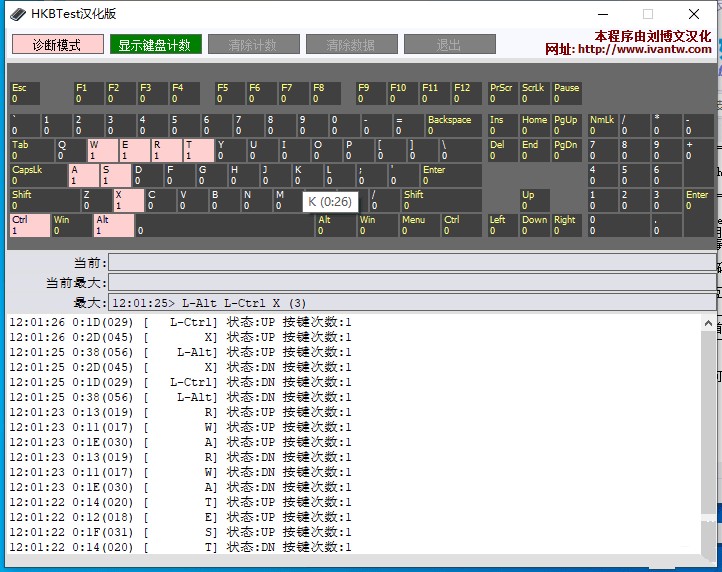Select the highlighted R key cell
The height and width of the screenshot is (572, 722).
pyautogui.click(x=167, y=151)
